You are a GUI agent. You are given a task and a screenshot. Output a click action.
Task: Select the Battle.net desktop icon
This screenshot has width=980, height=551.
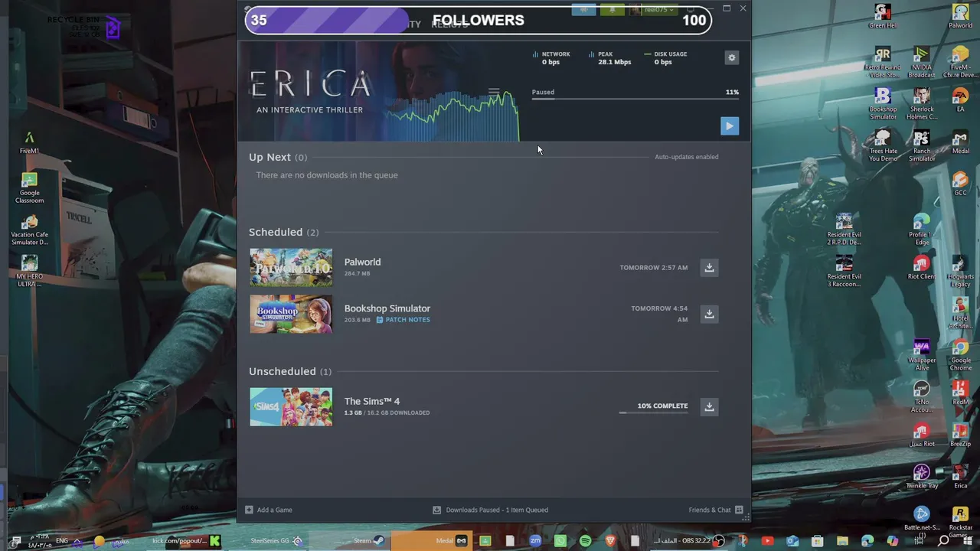(922, 519)
